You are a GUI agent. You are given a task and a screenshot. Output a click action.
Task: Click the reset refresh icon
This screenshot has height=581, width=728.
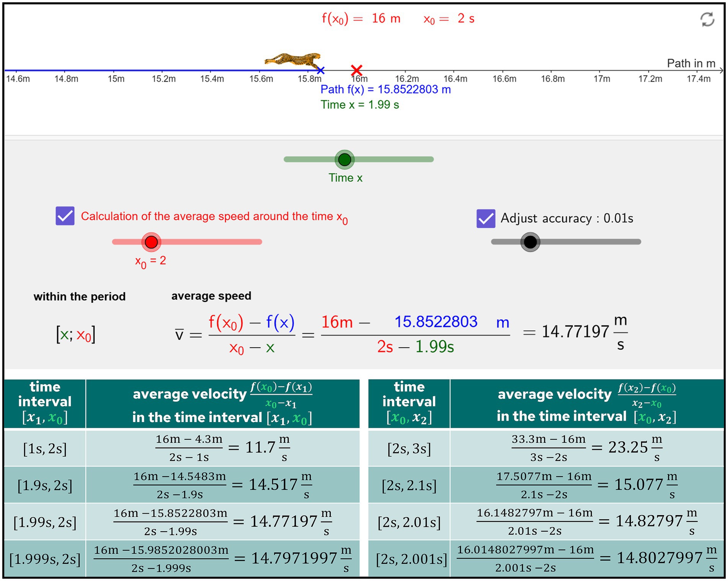(x=707, y=20)
